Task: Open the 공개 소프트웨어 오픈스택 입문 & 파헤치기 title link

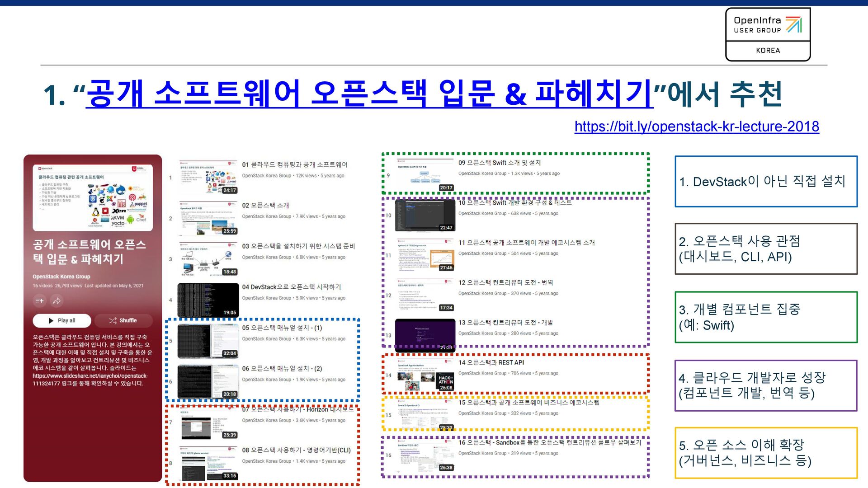Action: 369,94
